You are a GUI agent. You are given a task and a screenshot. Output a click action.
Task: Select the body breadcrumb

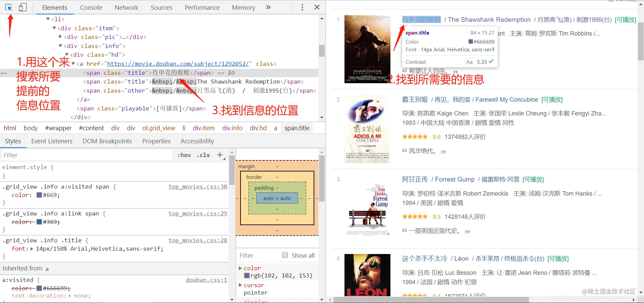(31, 128)
